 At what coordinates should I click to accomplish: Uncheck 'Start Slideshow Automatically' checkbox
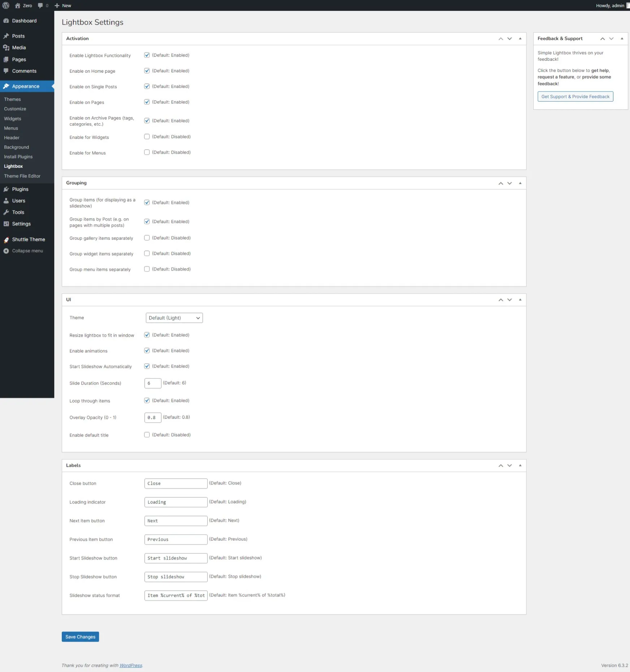pyautogui.click(x=147, y=366)
